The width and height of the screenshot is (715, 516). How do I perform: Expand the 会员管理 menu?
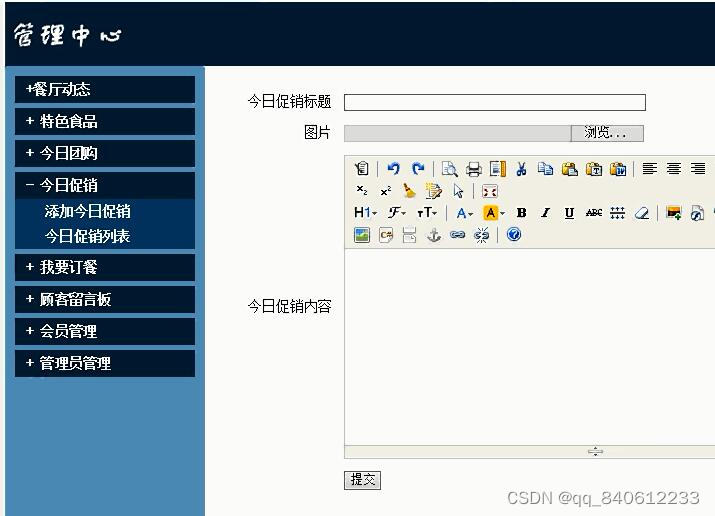pos(105,331)
